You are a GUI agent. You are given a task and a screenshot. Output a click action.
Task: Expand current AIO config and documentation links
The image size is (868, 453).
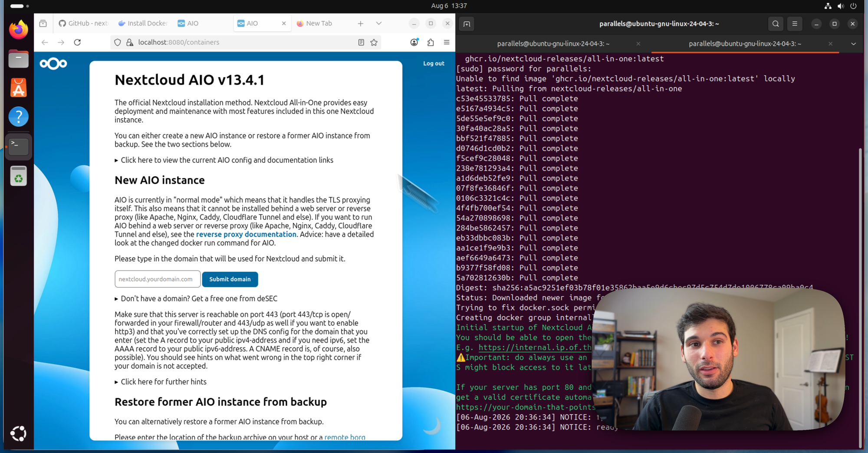pos(224,160)
